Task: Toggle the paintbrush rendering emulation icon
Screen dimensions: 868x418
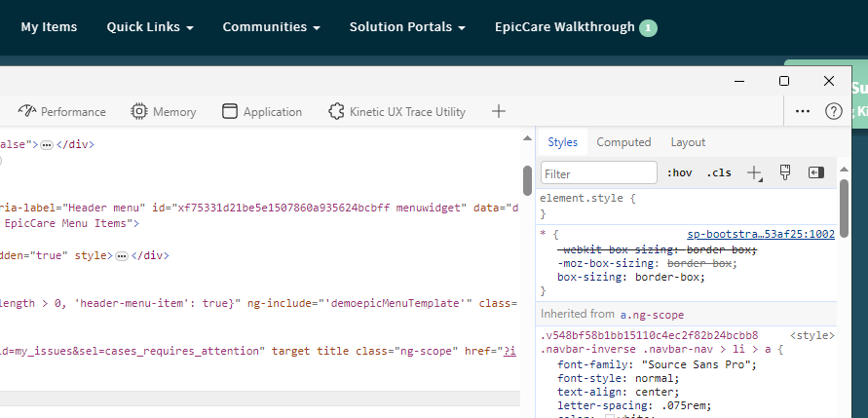Action: coord(785,172)
